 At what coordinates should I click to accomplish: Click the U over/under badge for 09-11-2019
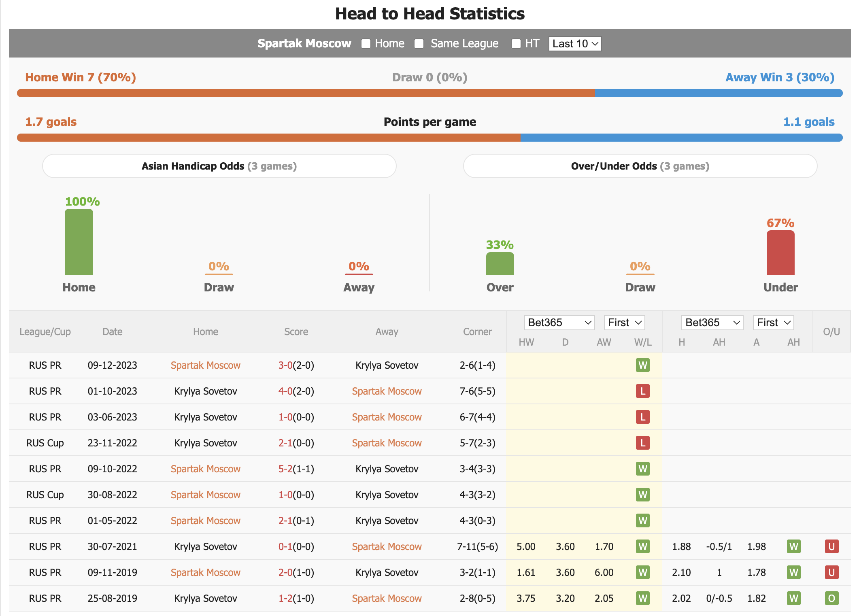coord(831,572)
